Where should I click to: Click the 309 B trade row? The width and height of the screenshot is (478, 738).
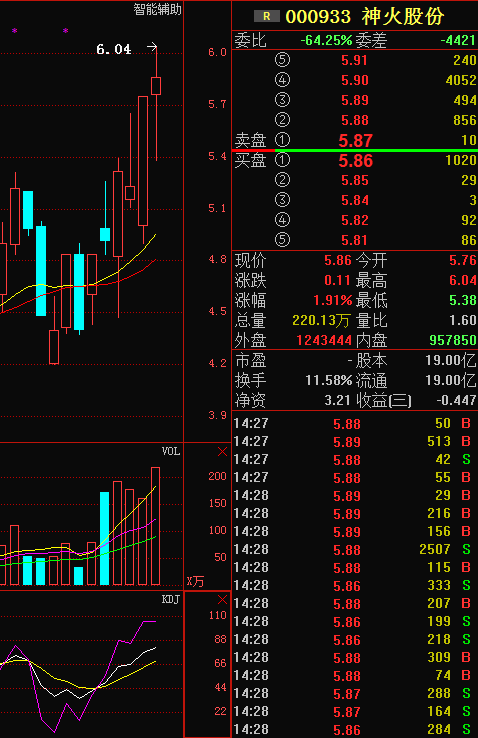click(x=355, y=658)
